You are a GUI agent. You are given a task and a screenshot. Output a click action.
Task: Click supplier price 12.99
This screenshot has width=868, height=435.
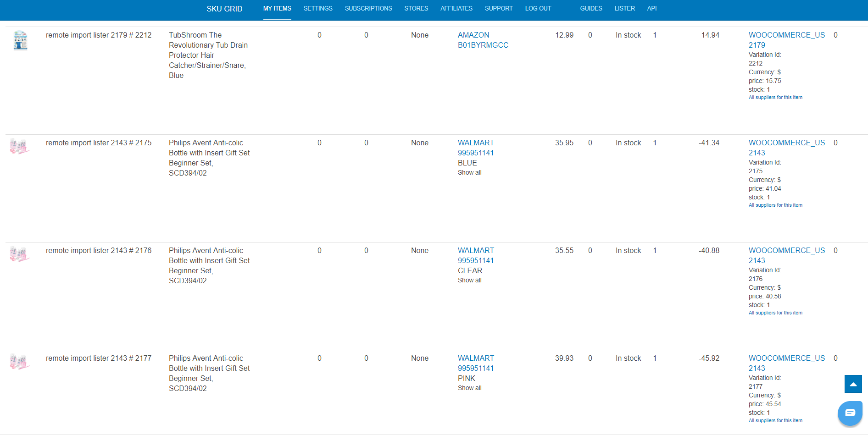tap(564, 35)
